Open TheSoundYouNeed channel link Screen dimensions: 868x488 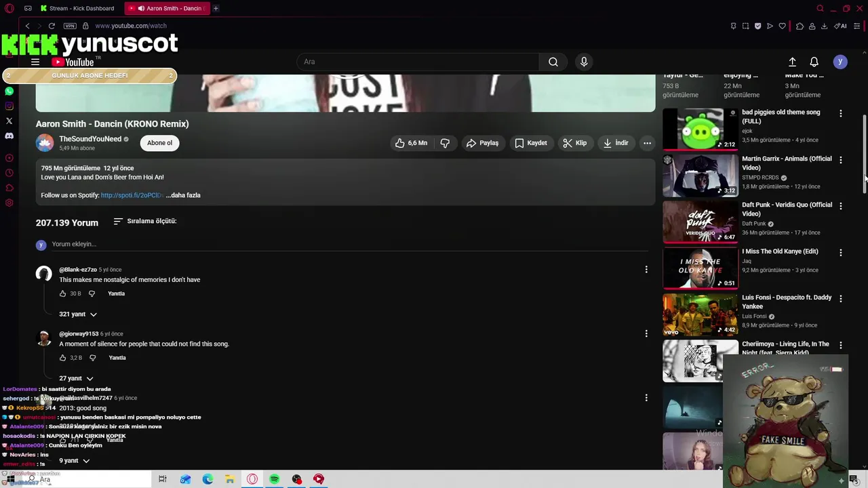tap(90, 139)
